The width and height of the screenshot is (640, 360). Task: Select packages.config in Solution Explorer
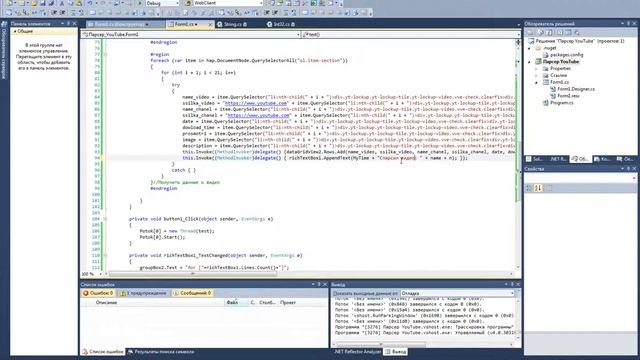pyautogui.click(x=563, y=55)
